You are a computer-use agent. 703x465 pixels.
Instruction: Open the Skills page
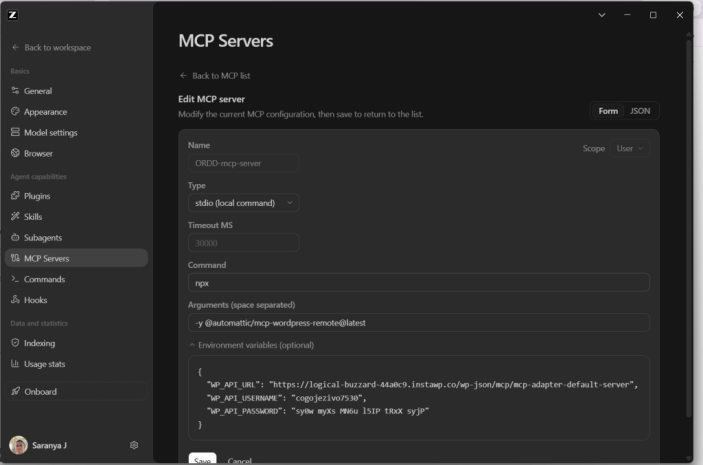(x=76, y=217)
